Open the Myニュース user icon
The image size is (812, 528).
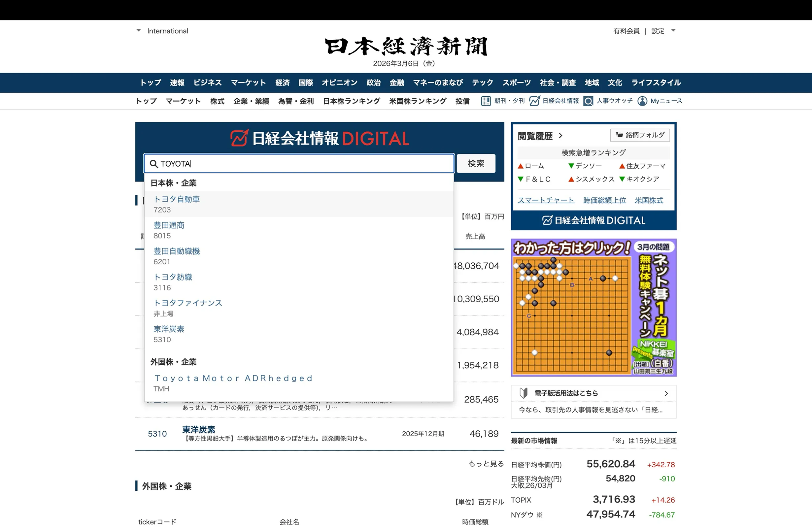[x=642, y=101]
